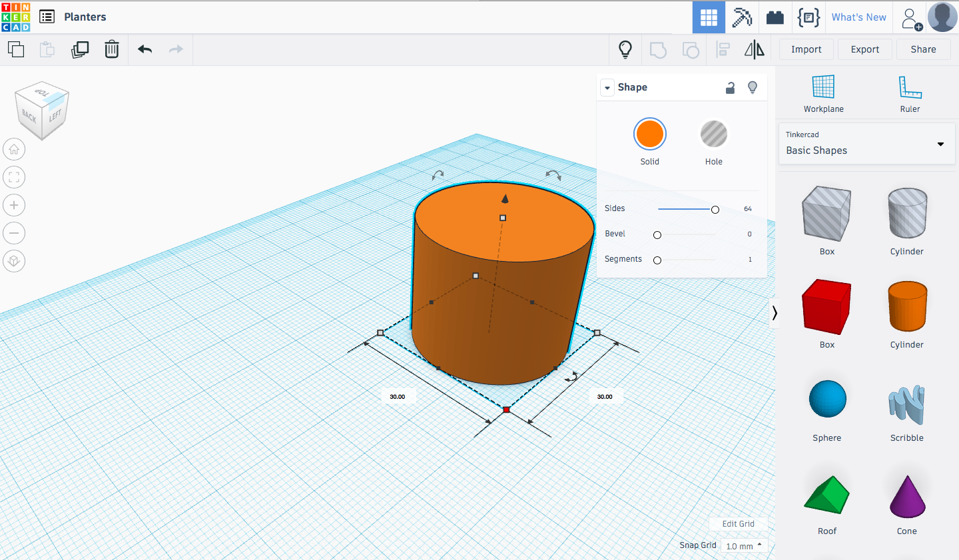Open the Bricks mode
The width and height of the screenshot is (959, 560).
[x=775, y=17]
